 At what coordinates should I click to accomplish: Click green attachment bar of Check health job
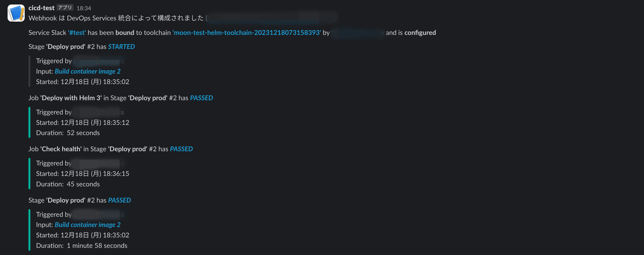[29, 173]
